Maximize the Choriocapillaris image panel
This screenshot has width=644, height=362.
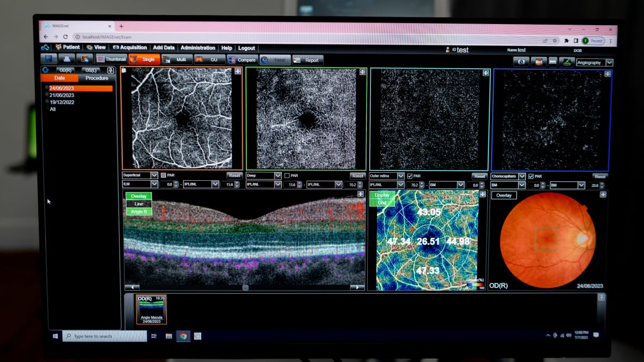tap(608, 73)
